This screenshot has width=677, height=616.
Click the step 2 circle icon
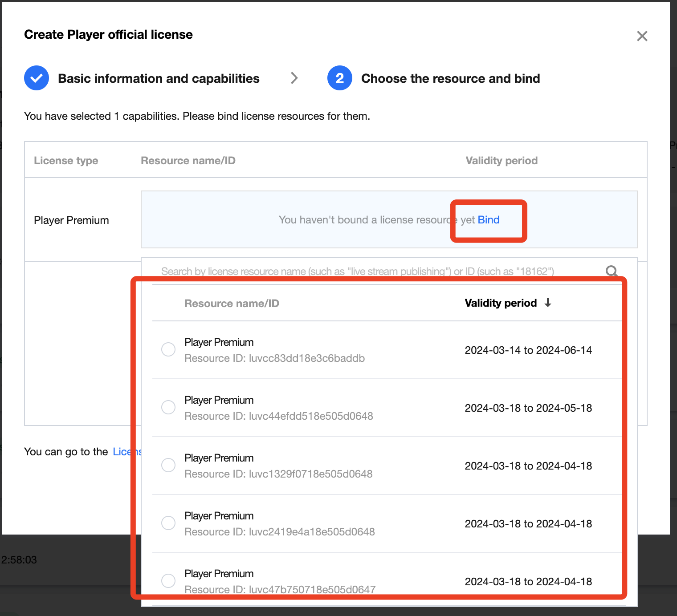339,78
